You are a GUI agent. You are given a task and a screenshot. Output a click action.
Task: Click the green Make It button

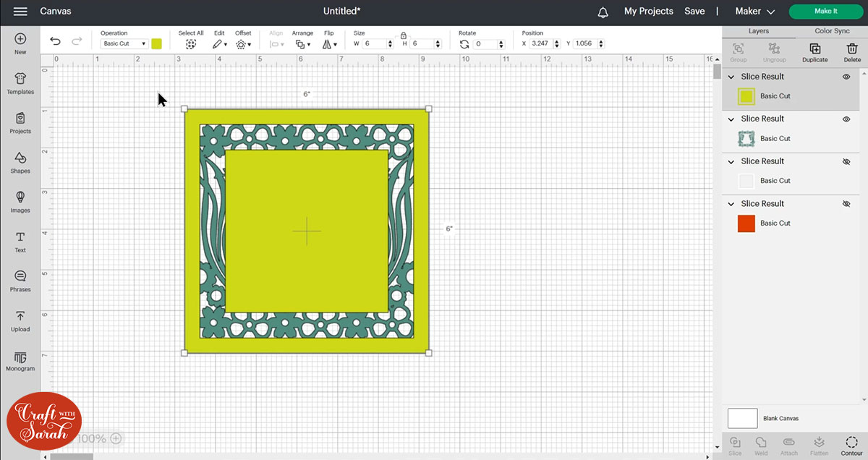(x=825, y=12)
